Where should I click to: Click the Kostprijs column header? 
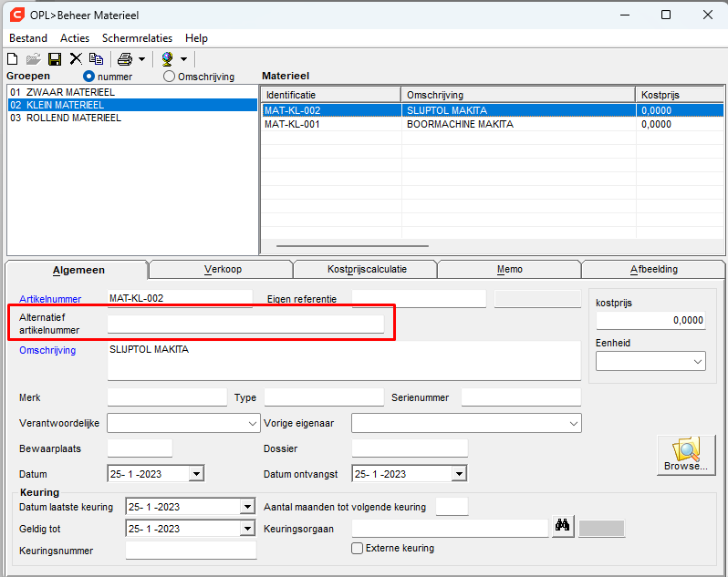tap(680, 95)
